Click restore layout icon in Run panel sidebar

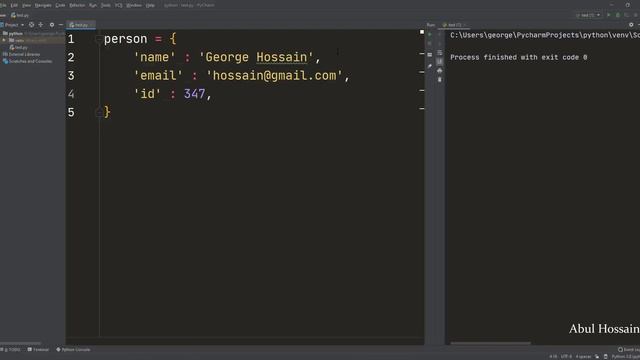429,54
